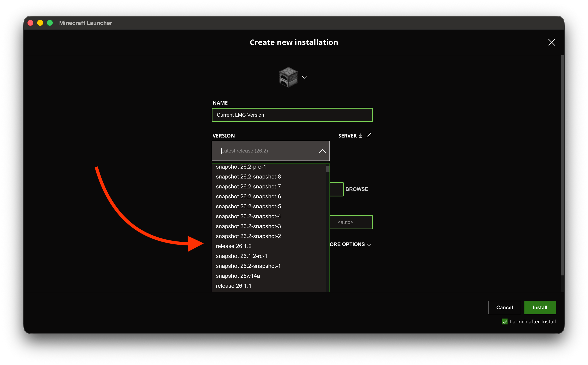The image size is (588, 365).
Task: Click the auto resolution input field
Action: [351, 222]
